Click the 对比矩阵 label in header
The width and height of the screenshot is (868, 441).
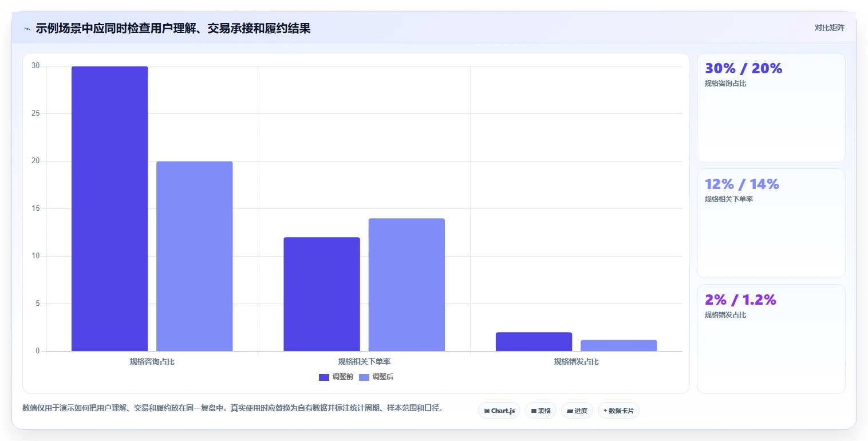[x=829, y=28]
